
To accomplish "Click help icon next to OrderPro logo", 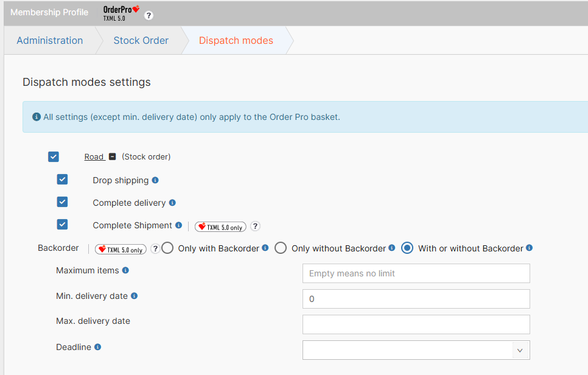I will point(149,16).
